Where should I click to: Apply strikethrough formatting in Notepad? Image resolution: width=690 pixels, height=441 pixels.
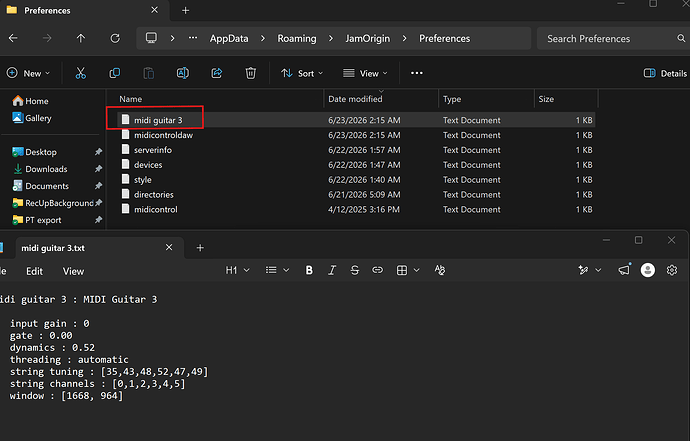(x=355, y=270)
